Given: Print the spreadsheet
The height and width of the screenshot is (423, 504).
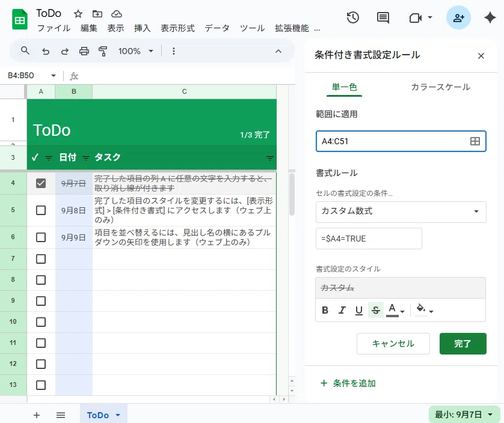Looking at the screenshot, I should click(x=84, y=51).
